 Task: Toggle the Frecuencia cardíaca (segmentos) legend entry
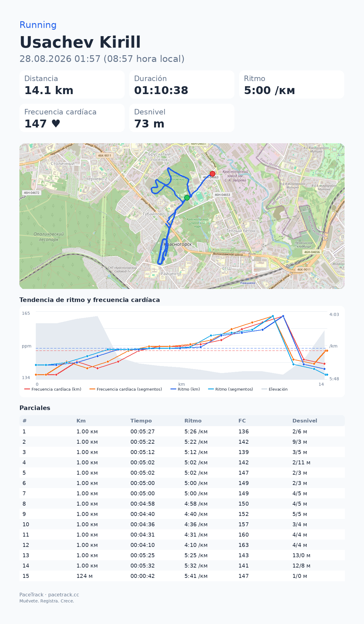click(126, 389)
